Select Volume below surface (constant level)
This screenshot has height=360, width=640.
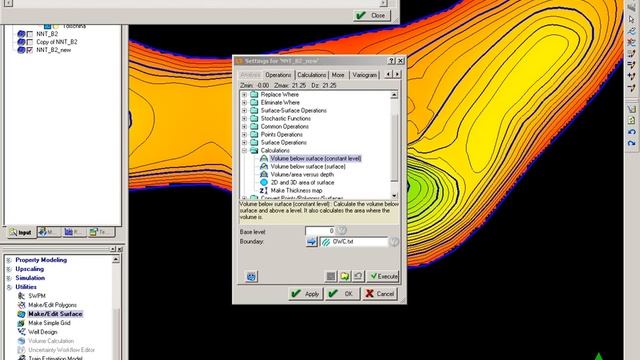coord(316,158)
